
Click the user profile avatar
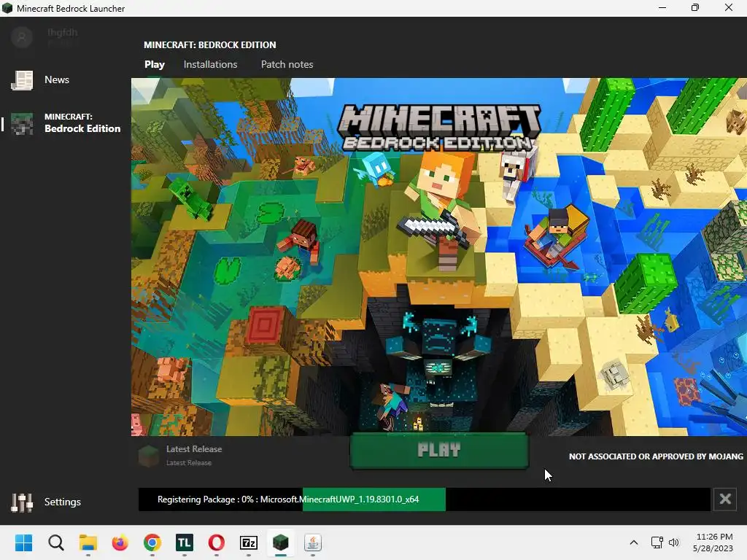[22, 37]
